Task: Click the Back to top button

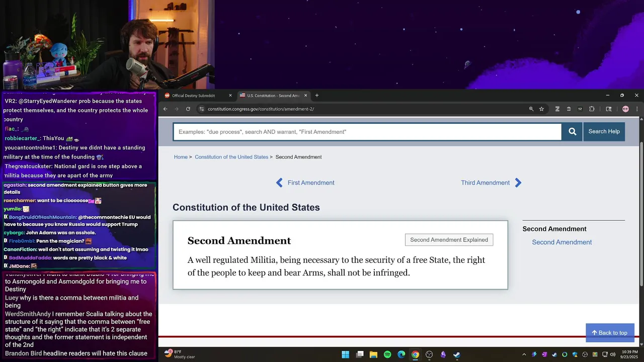Action: (610, 333)
